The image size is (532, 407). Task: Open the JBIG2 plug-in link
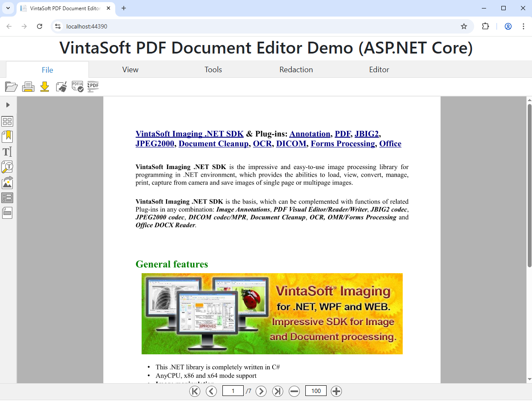click(x=367, y=134)
